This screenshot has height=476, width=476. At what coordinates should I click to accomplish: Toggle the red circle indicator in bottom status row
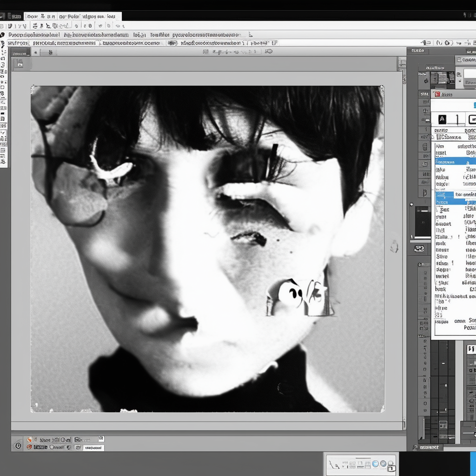[29, 447]
